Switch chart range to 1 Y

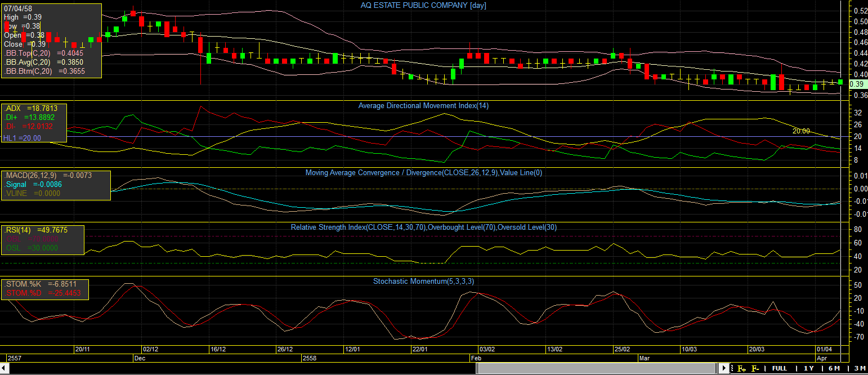(x=808, y=368)
